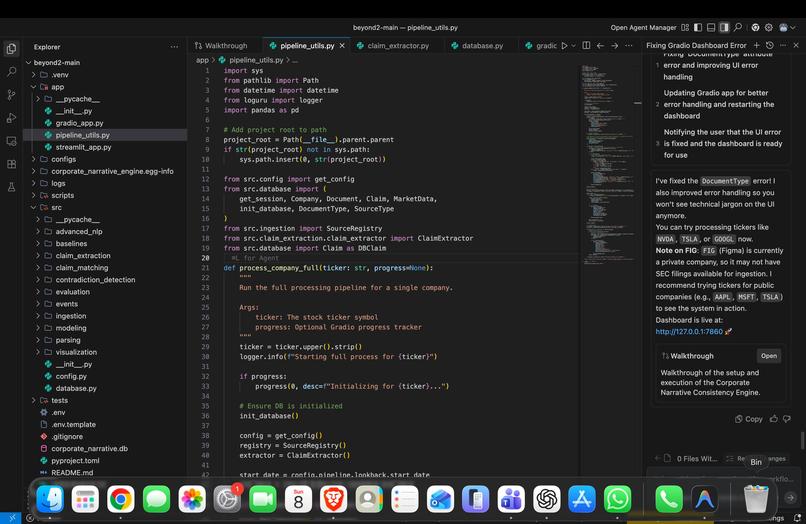
Task: Close the pipeline_utils.py tab
Action: coord(342,46)
